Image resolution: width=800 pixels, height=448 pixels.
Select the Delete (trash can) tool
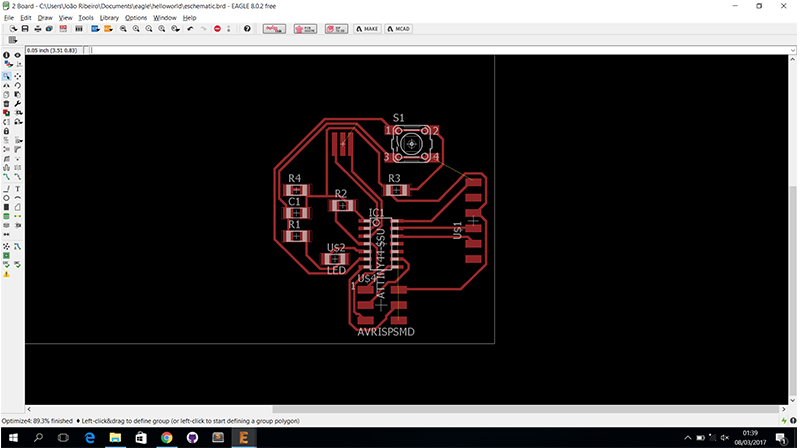7,104
